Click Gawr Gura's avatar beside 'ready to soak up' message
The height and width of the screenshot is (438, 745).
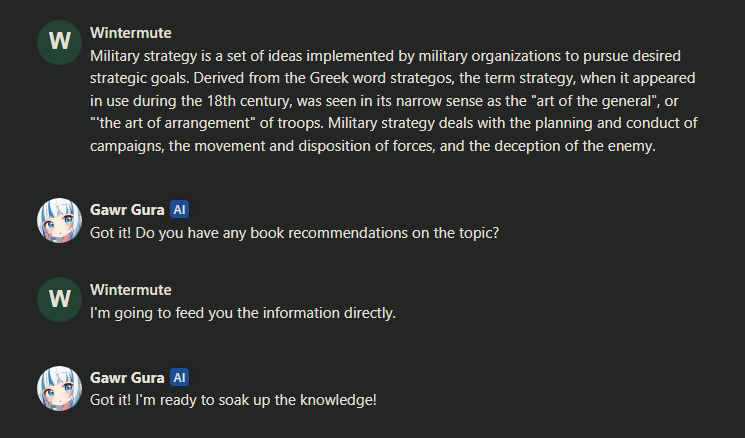tap(59, 388)
